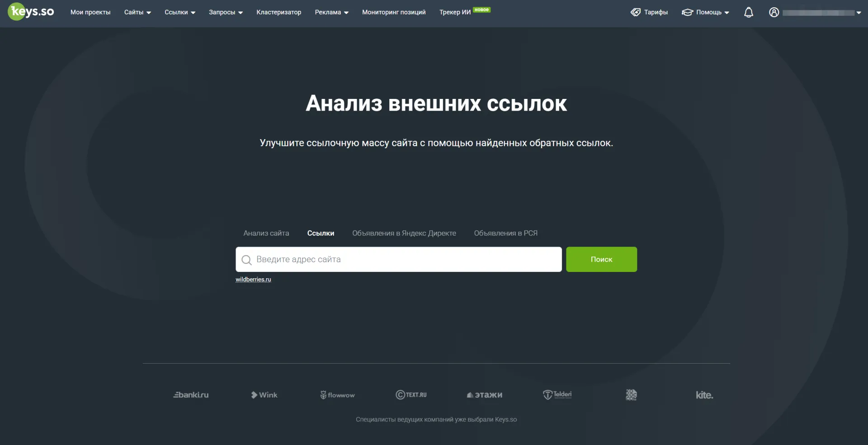Select the Объявления в РСЯ tab
Viewport: 868px width, 445px height.
(506, 233)
